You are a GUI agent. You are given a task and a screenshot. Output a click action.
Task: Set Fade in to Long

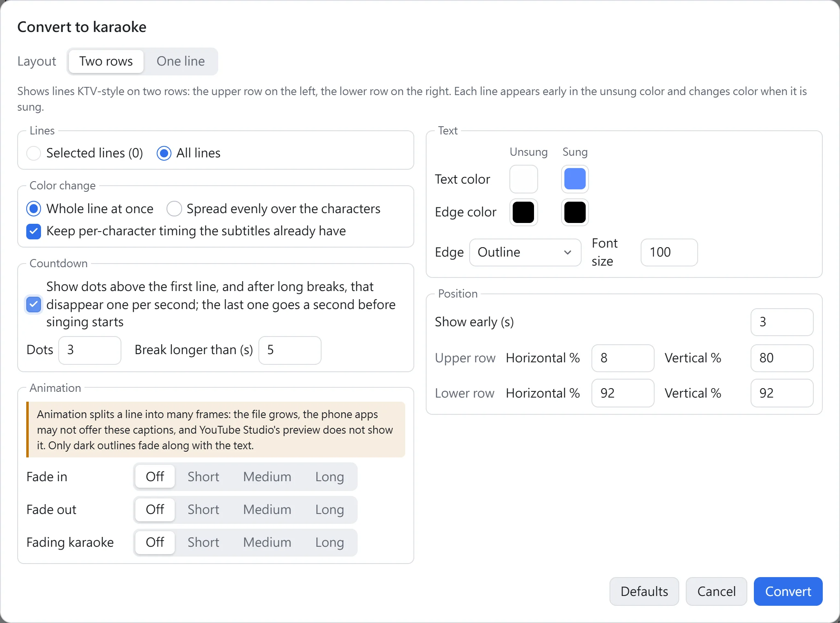point(329,477)
